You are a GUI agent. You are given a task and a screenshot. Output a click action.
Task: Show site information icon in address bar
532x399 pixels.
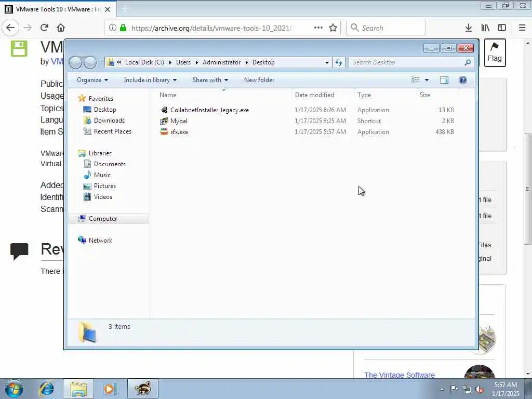(113, 28)
